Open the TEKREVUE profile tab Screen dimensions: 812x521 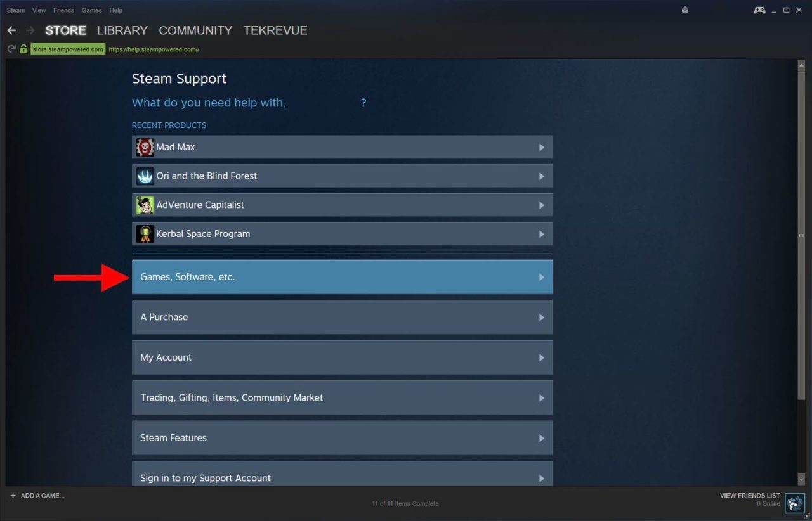(x=275, y=30)
